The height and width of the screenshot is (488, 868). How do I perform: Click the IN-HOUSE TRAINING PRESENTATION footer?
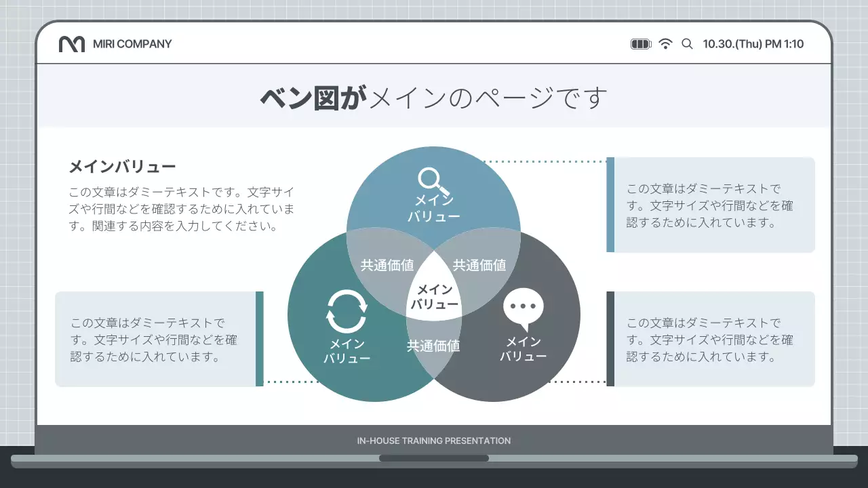433,441
